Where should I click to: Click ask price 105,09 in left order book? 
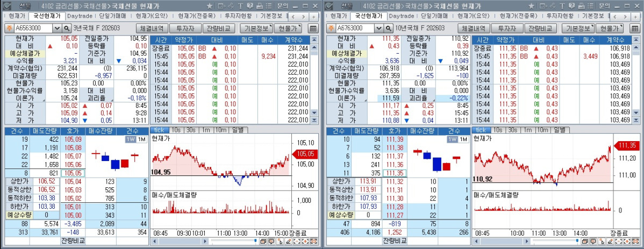pyautogui.click(x=73, y=140)
